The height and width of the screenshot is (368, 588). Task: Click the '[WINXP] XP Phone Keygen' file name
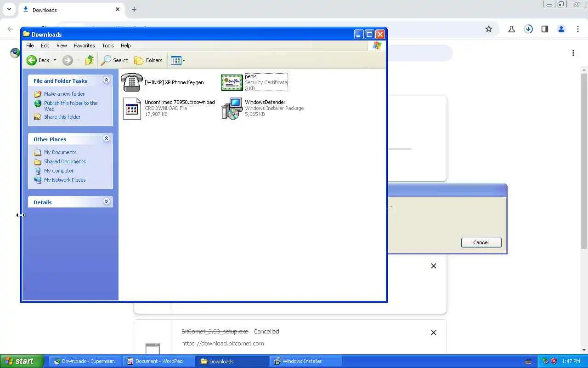(x=174, y=82)
